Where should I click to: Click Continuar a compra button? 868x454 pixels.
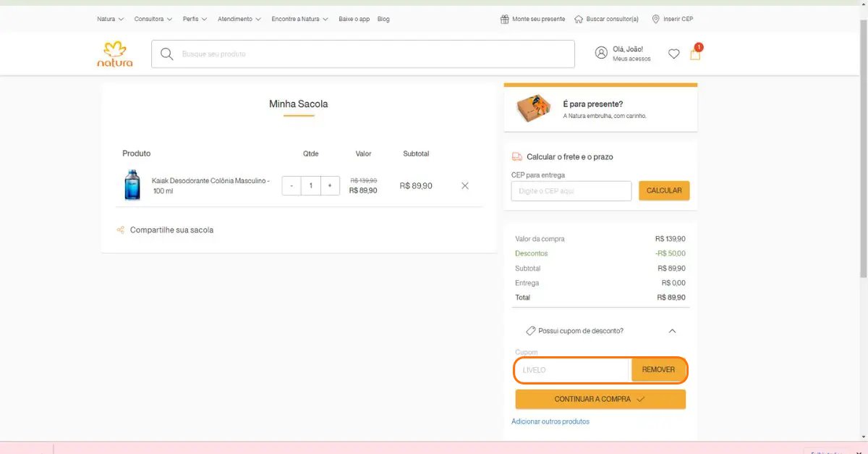coord(600,399)
